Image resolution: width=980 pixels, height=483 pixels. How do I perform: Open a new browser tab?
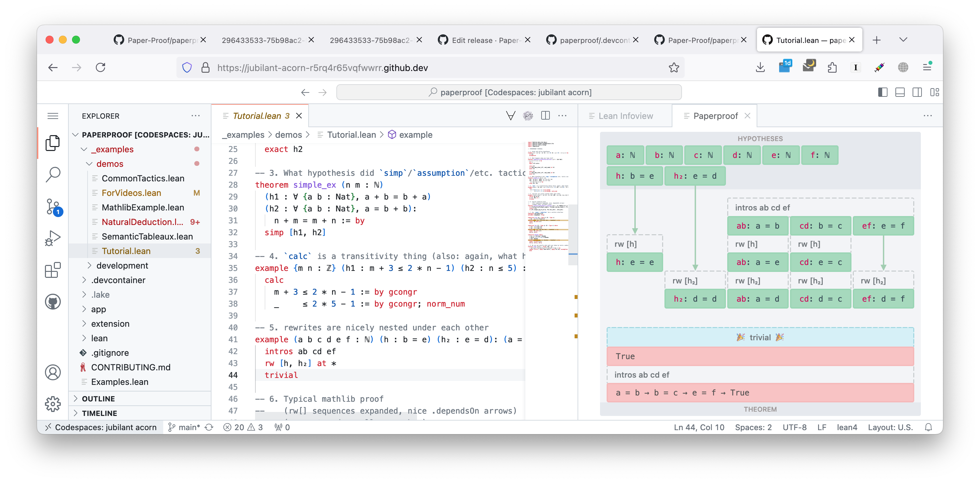[877, 40]
